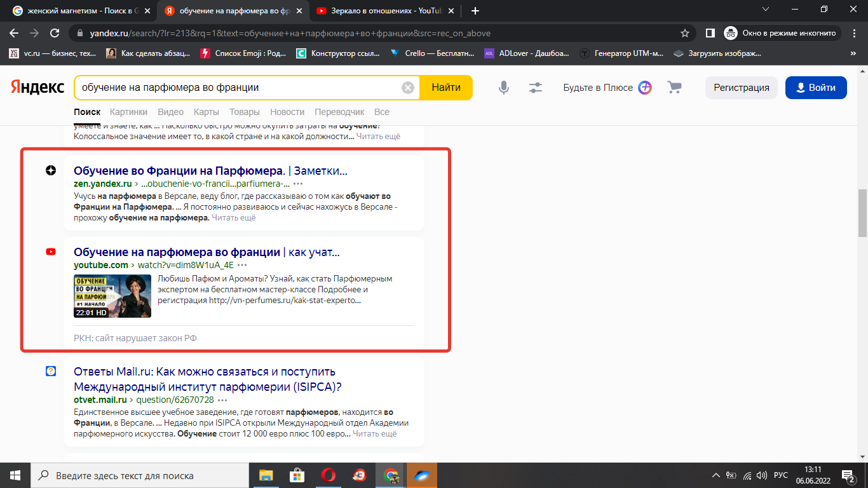Open Microsoft Store from taskbar

click(x=297, y=475)
